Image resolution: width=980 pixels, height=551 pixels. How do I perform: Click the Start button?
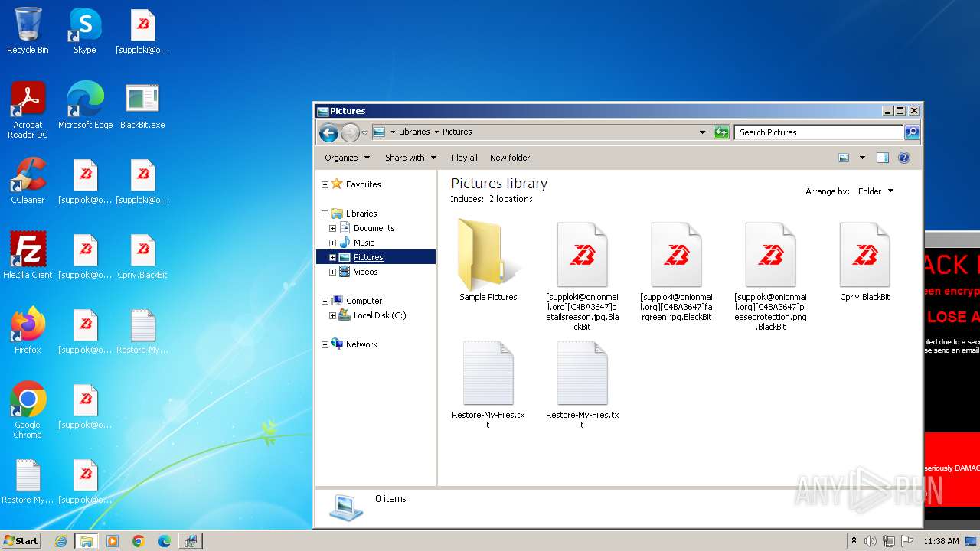click(x=21, y=541)
